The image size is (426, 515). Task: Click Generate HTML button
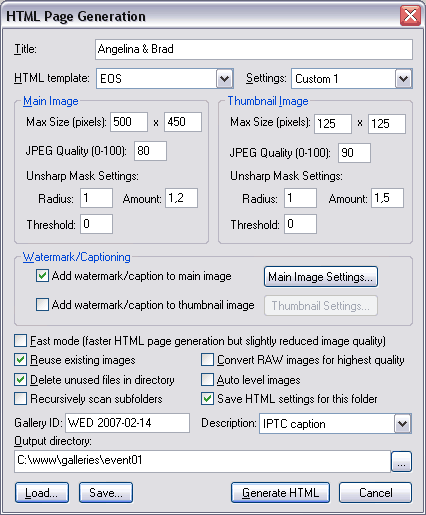pyautogui.click(x=280, y=492)
